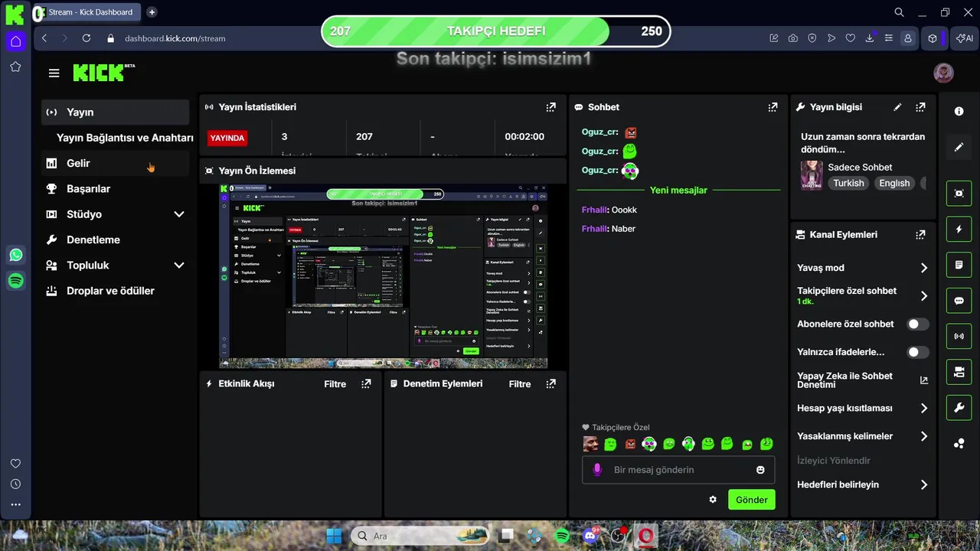Select Yayın in the sidebar
The width and height of the screenshot is (980, 551).
click(x=115, y=112)
